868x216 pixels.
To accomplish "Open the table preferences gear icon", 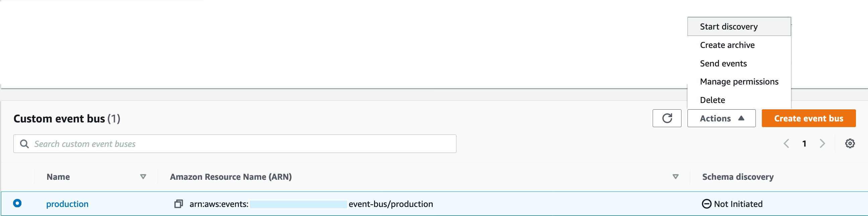I will click(851, 144).
